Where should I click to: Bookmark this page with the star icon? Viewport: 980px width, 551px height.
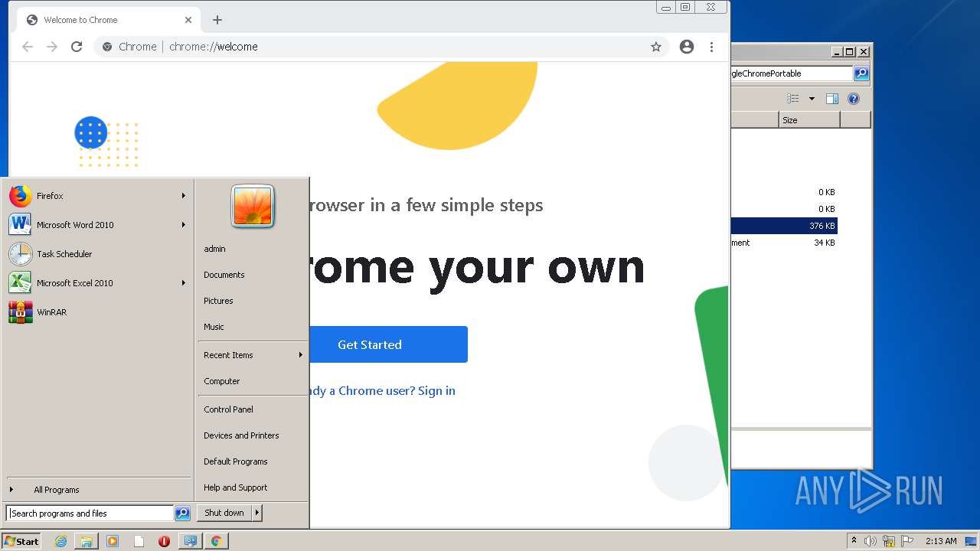tap(656, 47)
